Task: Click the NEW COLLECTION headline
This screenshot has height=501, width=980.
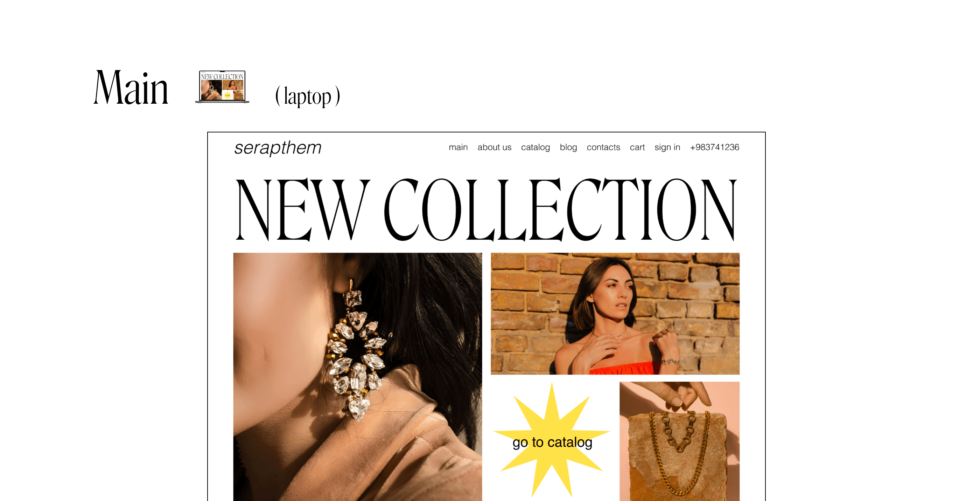Action: (486, 210)
